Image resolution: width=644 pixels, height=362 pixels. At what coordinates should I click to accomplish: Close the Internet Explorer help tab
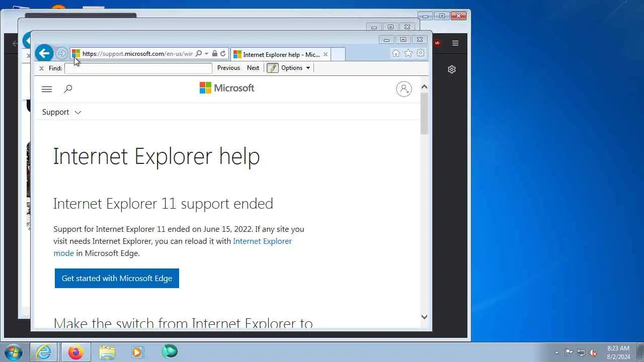tap(326, 54)
